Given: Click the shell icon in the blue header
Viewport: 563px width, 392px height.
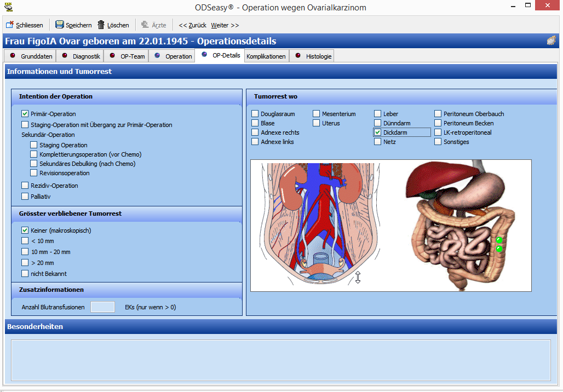Looking at the screenshot, I should click(551, 41).
